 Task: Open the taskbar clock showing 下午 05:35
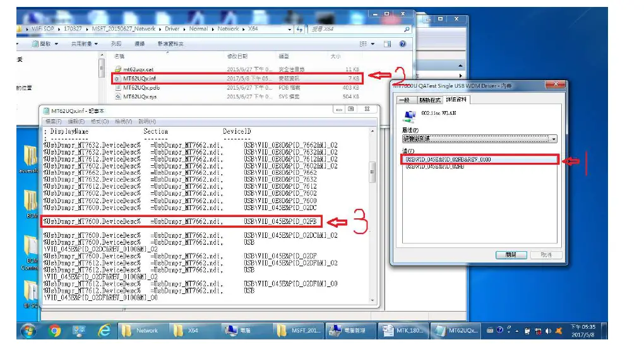(582, 331)
